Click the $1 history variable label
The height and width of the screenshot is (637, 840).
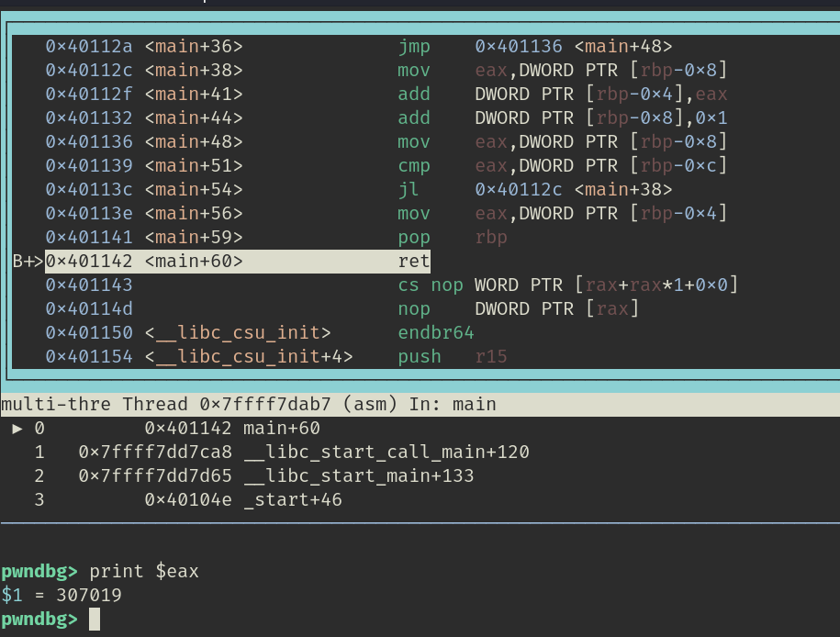coord(12,595)
